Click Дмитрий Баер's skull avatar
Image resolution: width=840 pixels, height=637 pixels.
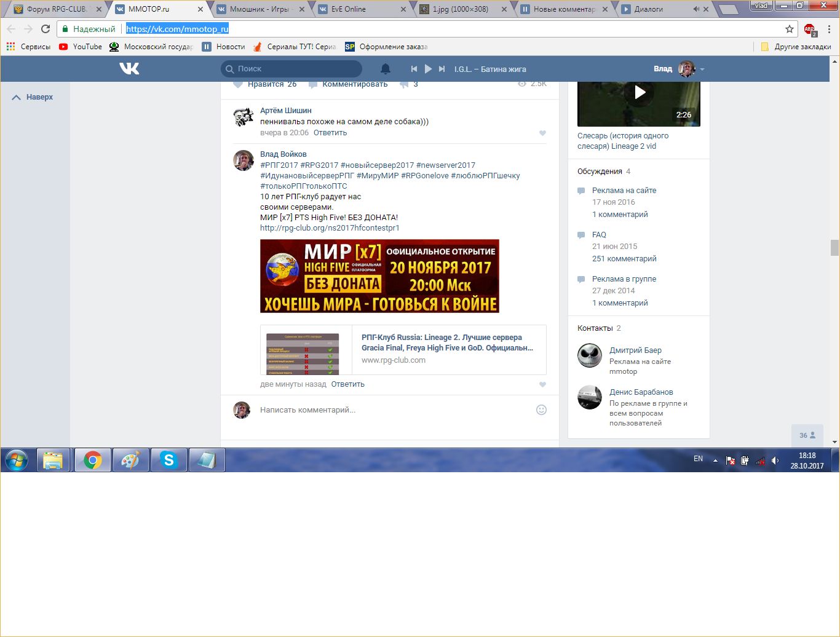[590, 355]
